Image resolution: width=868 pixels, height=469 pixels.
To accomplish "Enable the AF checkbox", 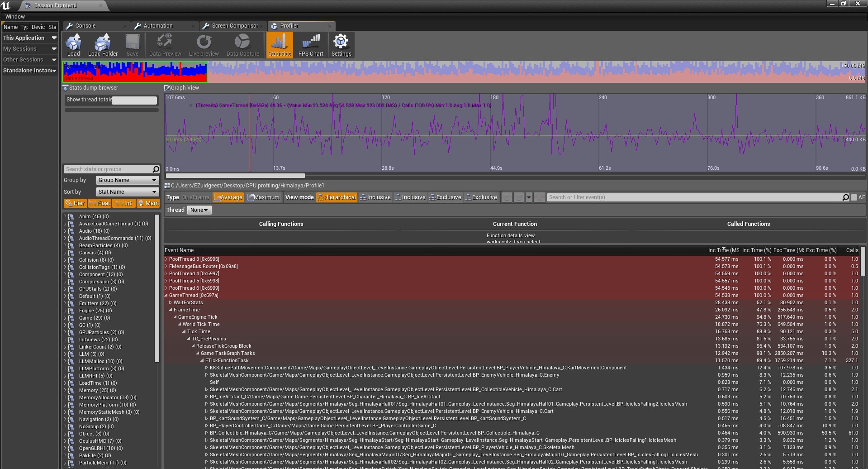I will click(x=854, y=197).
